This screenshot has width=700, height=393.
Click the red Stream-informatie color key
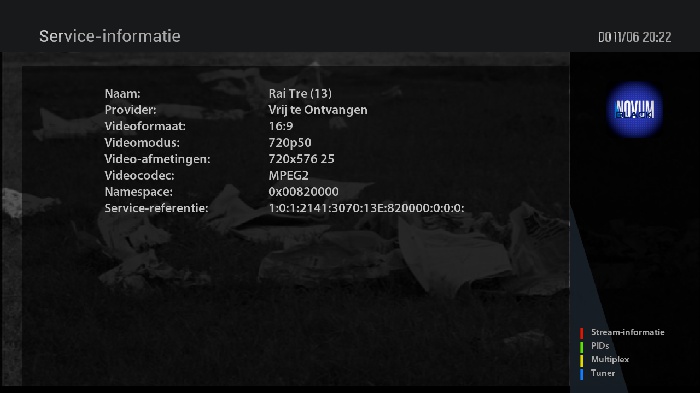[x=581, y=333]
